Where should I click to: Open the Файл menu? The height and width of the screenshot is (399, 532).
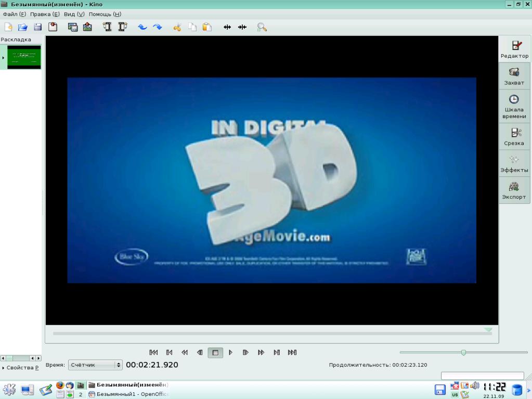tap(14, 14)
